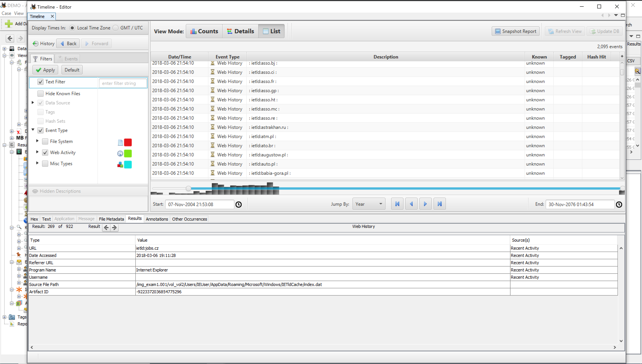Expand Data Source filter
This screenshot has width=642, height=364.
[33, 102]
